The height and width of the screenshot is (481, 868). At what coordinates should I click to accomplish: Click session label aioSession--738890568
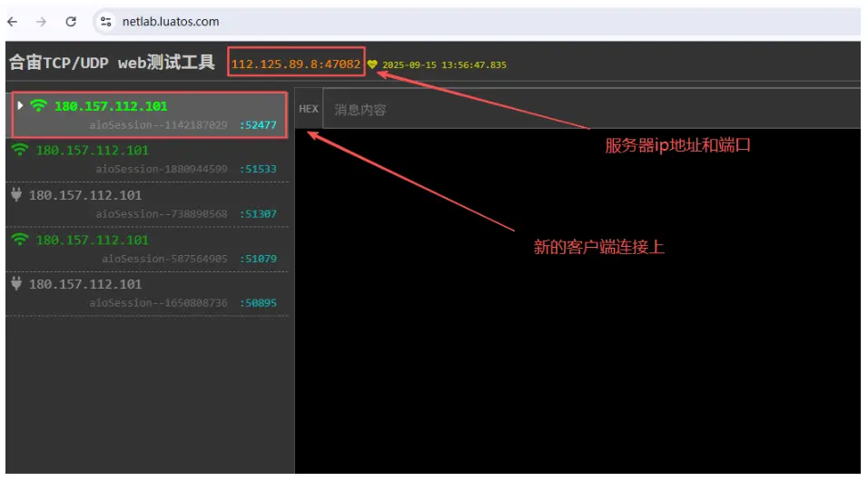pos(162,213)
